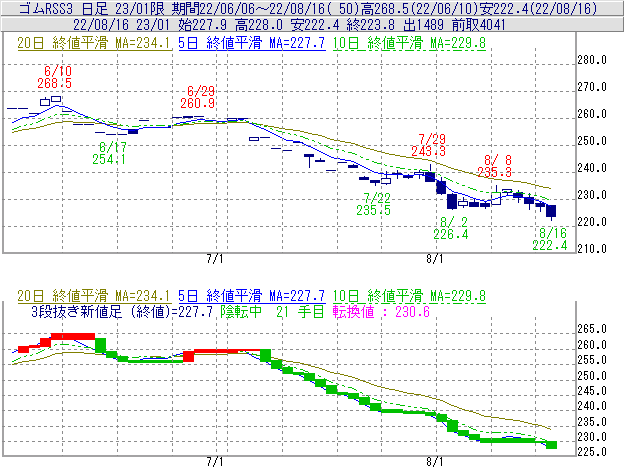This screenshot has width=624, height=475.
Task: Click the 280.0 axis label on the upper chart
Action: click(592, 60)
